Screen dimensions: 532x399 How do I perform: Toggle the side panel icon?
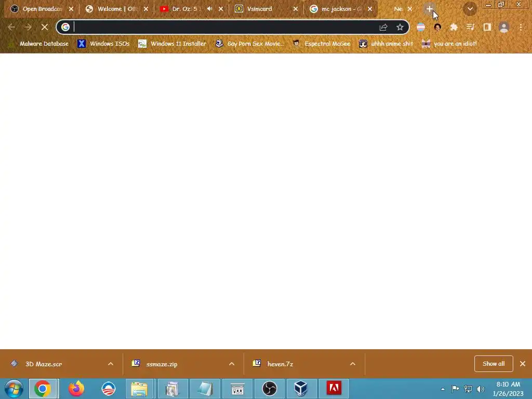[x=487, y=27]
